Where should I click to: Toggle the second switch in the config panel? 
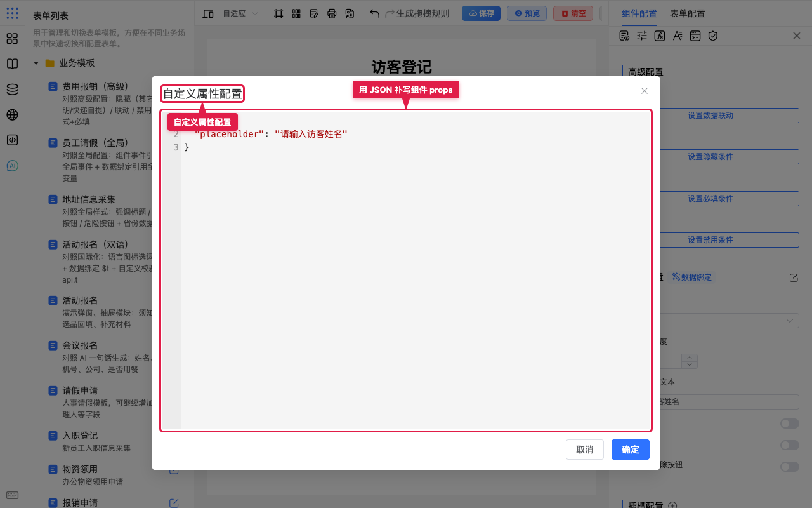click(x=790, y=445)
